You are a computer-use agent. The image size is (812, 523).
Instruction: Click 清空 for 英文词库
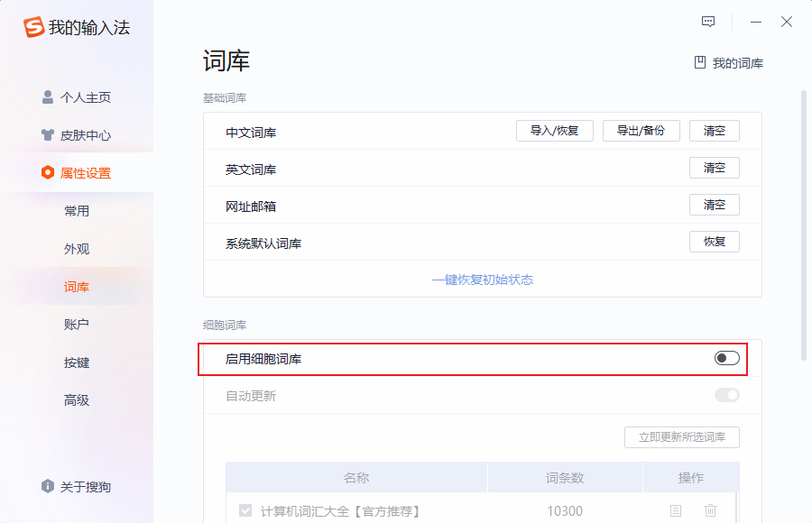715,168
